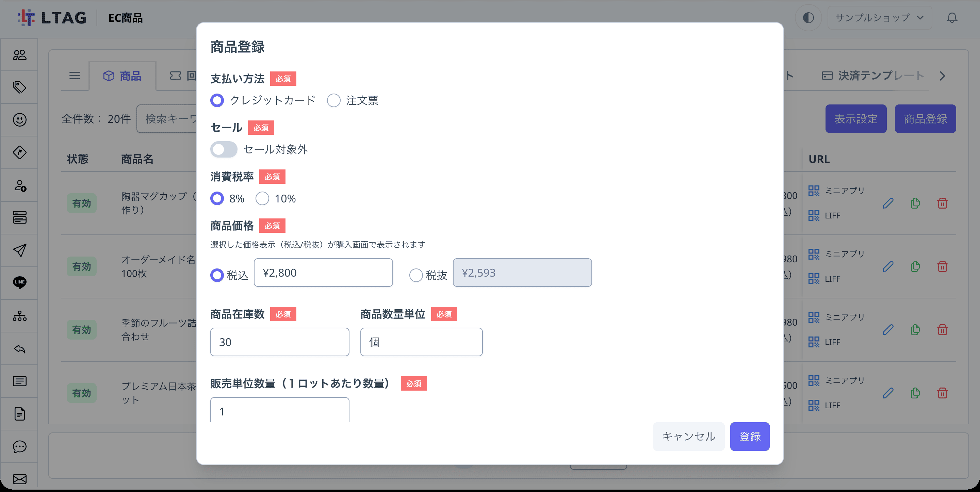
Task: Open the hamburger menu beside the tabs
Action: pyautogui.click(x=75, y=76)
